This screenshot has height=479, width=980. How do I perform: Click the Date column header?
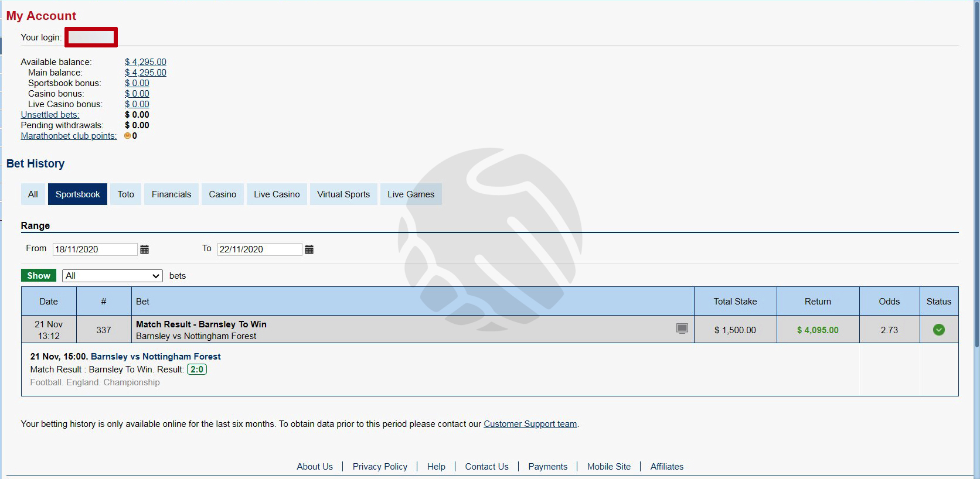(x=49, y=302)
